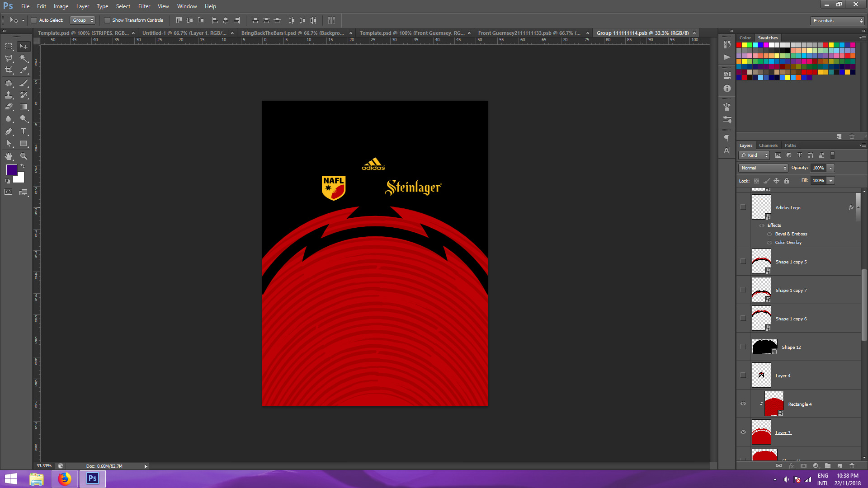868x488 pixels.
Task: Open the Filter menu
Action: coord(144,6)
